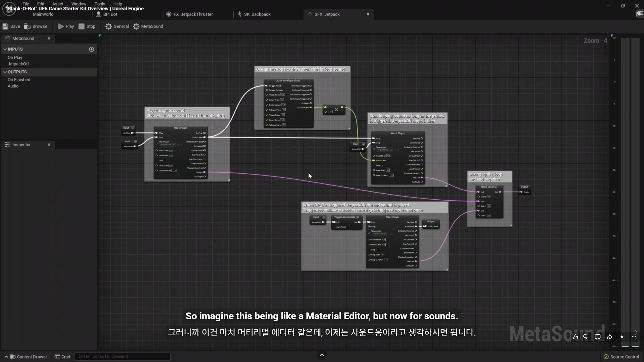Viewport: 644px width, 362px height.
Task: Click the magnifier icon beside JetpackStart asset
Action: coord(181,145)
